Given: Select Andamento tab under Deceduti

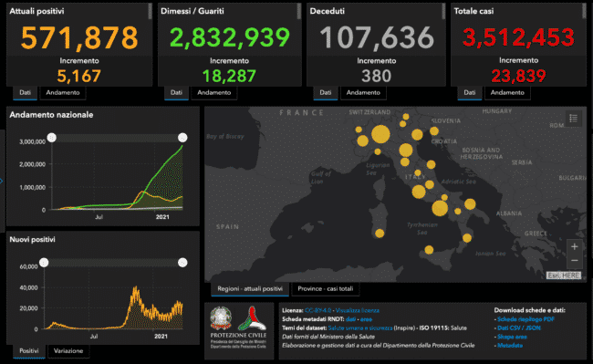Looking at the screenshot, I should (x=363, y=93).
